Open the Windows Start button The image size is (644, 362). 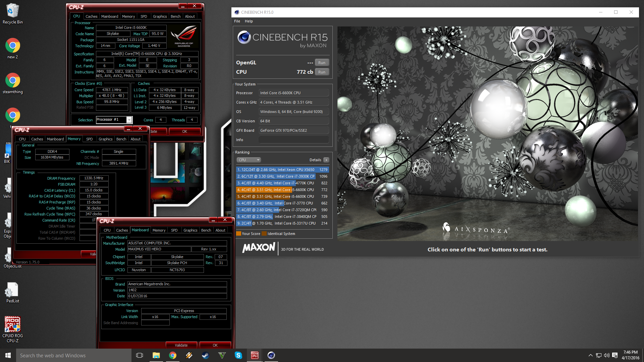pyautogui.click(x=8, y=355)
